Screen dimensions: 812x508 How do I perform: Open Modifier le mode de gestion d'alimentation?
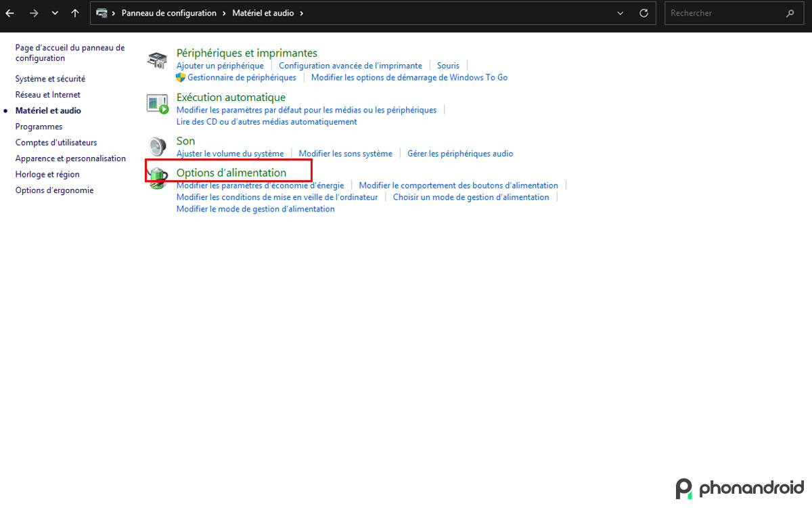click(255, 209)
